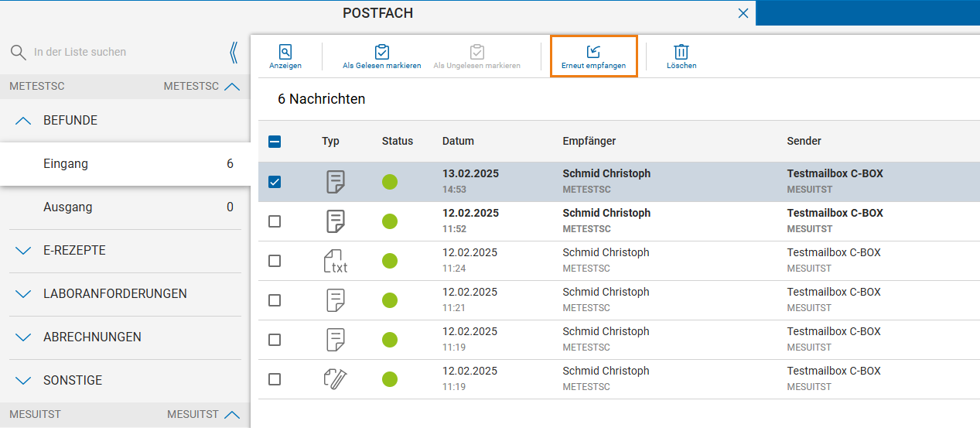Sort by the Sender column header
Screen dimensions: 980x428
tap(804, 141)
